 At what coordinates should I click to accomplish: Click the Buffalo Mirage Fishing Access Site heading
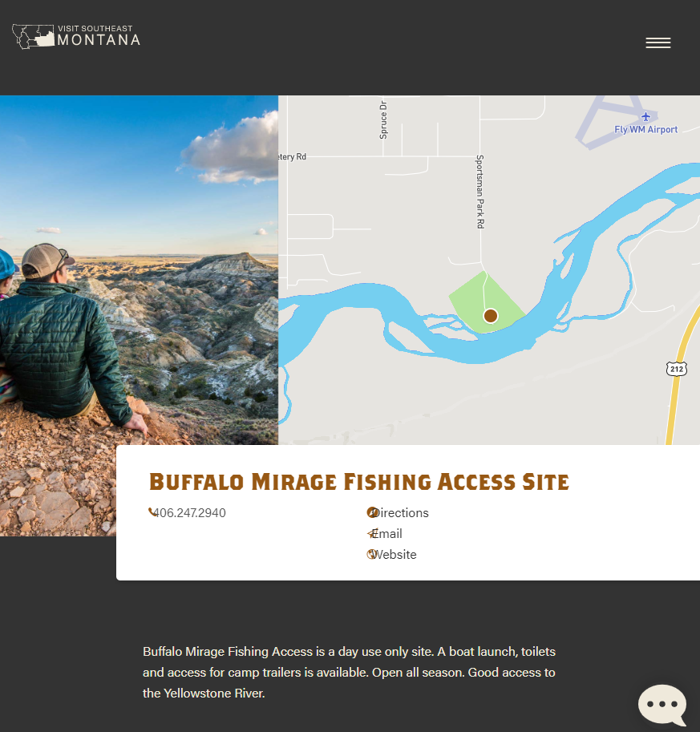coord(359,482)
